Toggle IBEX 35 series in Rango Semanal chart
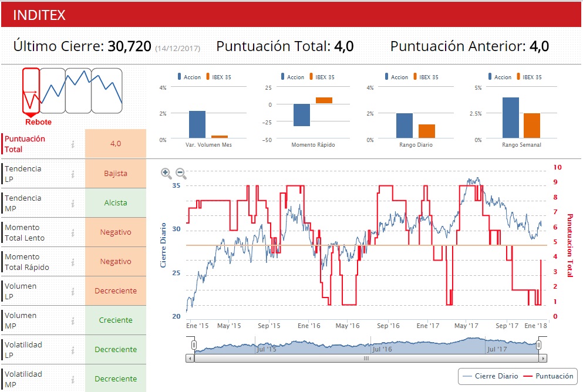 530,77
